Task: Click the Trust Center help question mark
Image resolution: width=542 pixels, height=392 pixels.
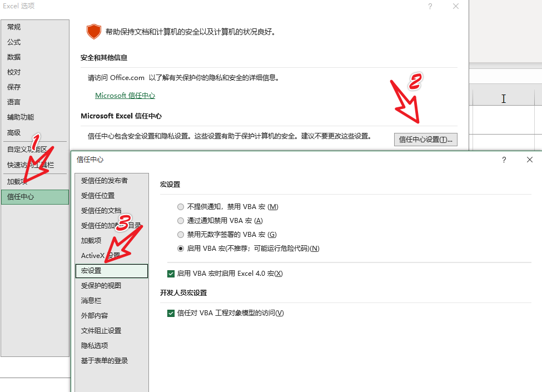Action: click(x=504, y=160)
